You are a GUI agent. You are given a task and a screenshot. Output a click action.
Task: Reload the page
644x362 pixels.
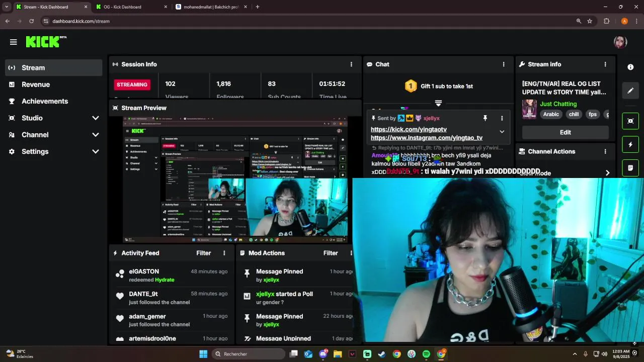(31, 21)
